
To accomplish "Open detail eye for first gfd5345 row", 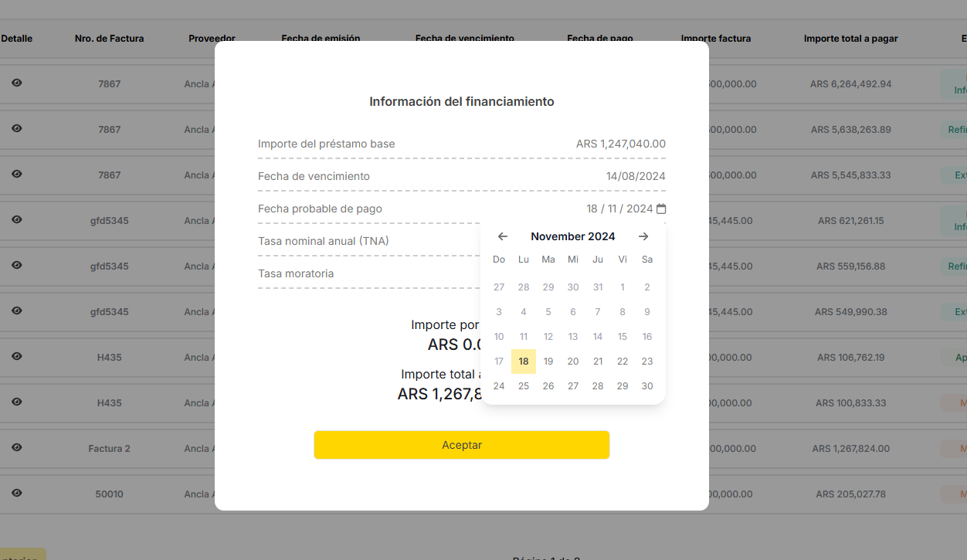I will coord(17,219).
